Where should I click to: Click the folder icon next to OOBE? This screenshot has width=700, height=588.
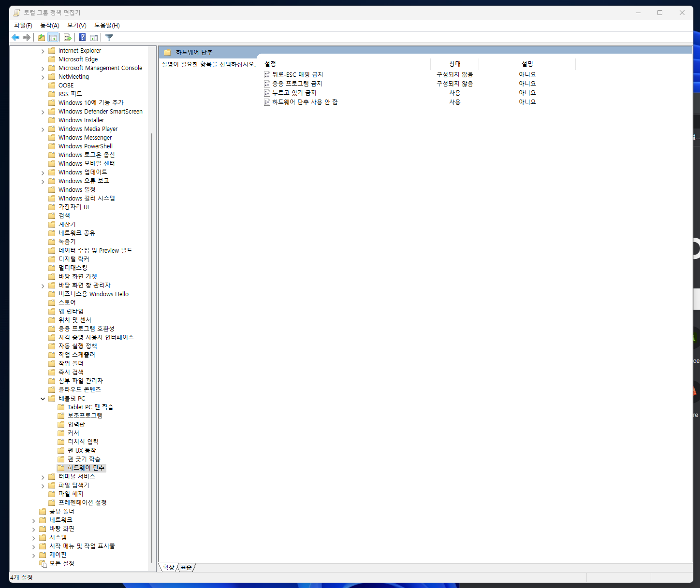click(52, 85)
